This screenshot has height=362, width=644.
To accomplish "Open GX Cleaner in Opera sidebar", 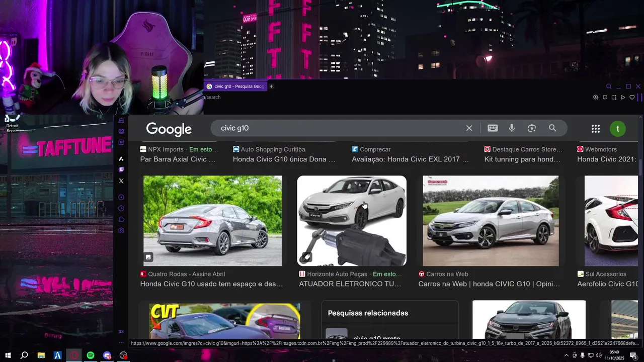I will pos(121,121).
